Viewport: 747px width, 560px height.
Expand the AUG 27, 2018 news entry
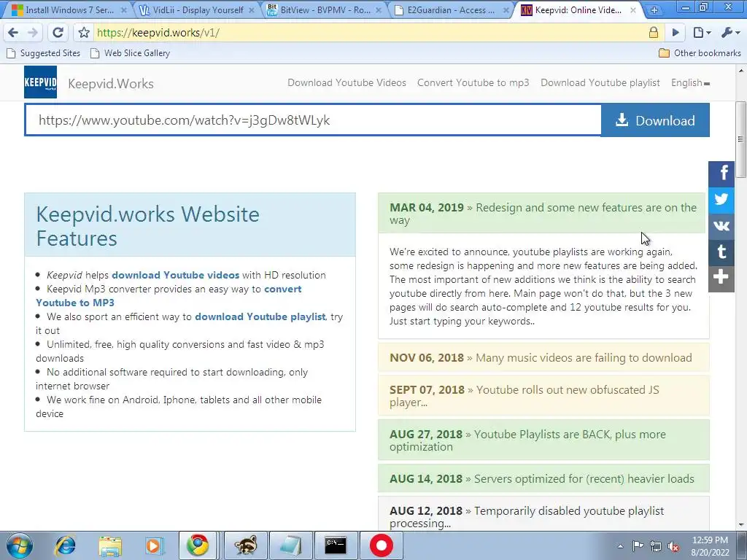(543, 440)
